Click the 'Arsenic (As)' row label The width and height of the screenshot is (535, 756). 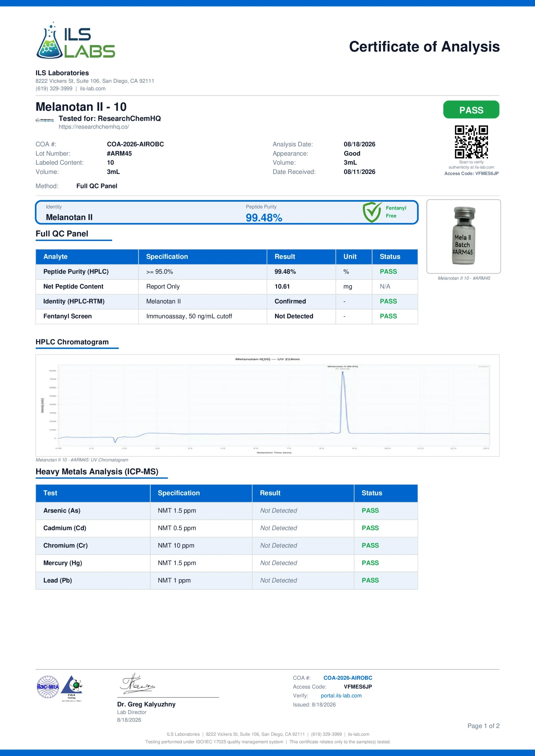click(62, 511)
